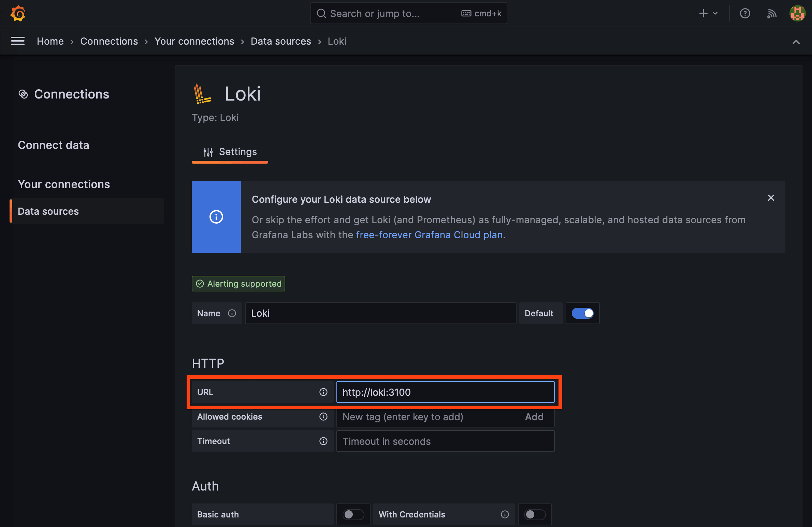Open the user profile avatar
The image size is (812, 527).
797,14
